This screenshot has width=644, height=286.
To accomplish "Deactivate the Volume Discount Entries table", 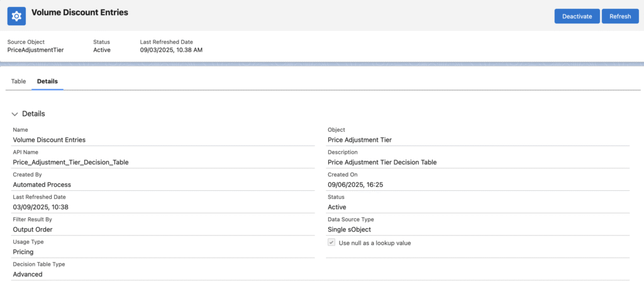I will click(576, 16).
